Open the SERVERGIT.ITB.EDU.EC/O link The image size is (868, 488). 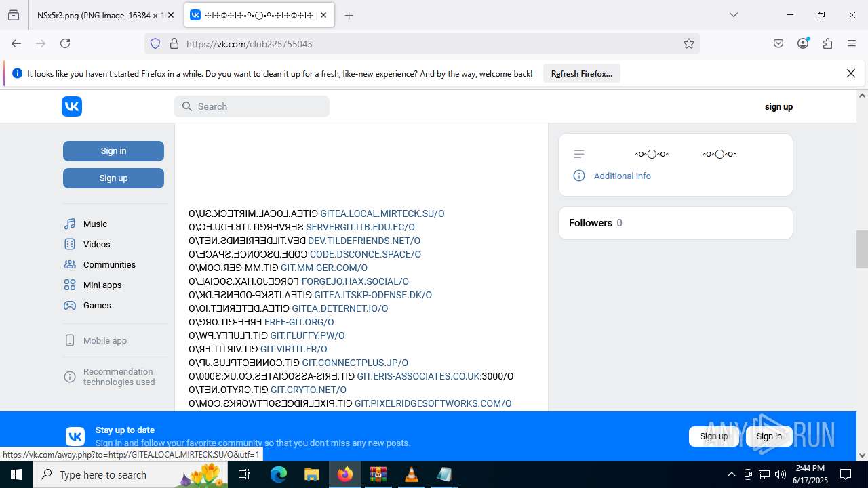tap(360, 227)
